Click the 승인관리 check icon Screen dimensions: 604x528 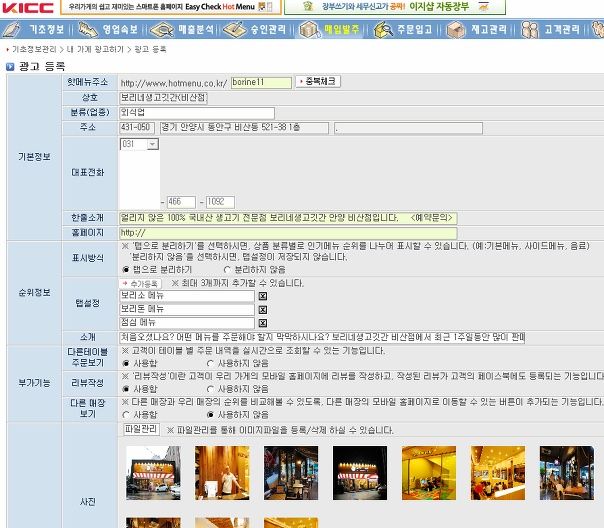point(235,30)
